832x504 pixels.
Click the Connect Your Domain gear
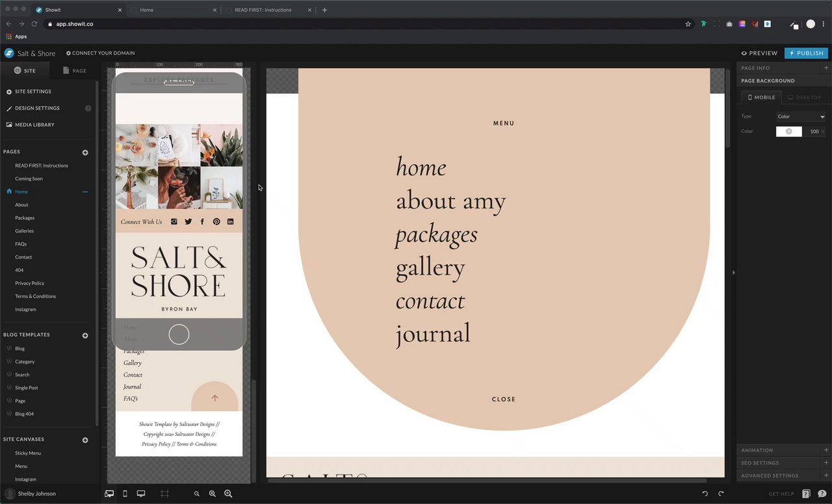pos(68,53)
